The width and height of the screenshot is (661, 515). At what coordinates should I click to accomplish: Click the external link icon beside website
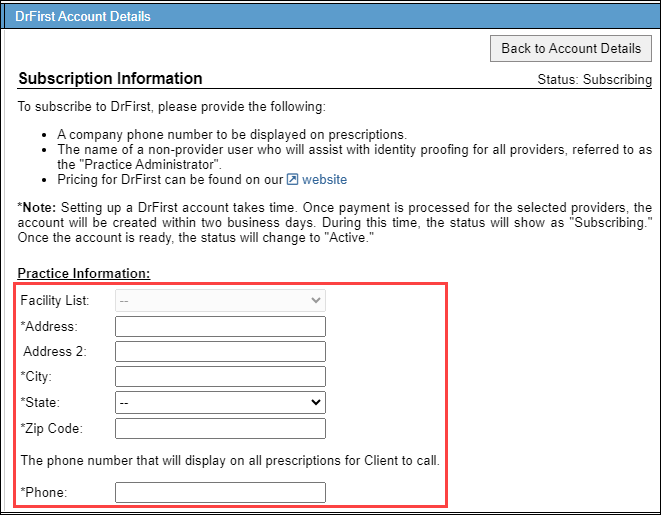point(293,180)
